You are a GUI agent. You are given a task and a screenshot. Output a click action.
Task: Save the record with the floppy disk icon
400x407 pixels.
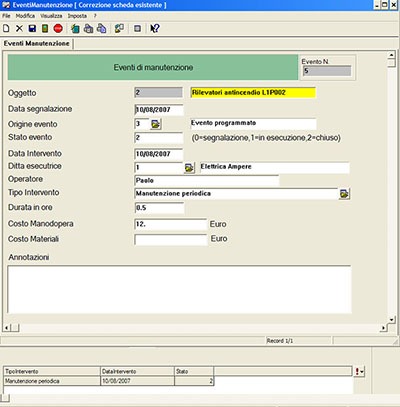32,29
